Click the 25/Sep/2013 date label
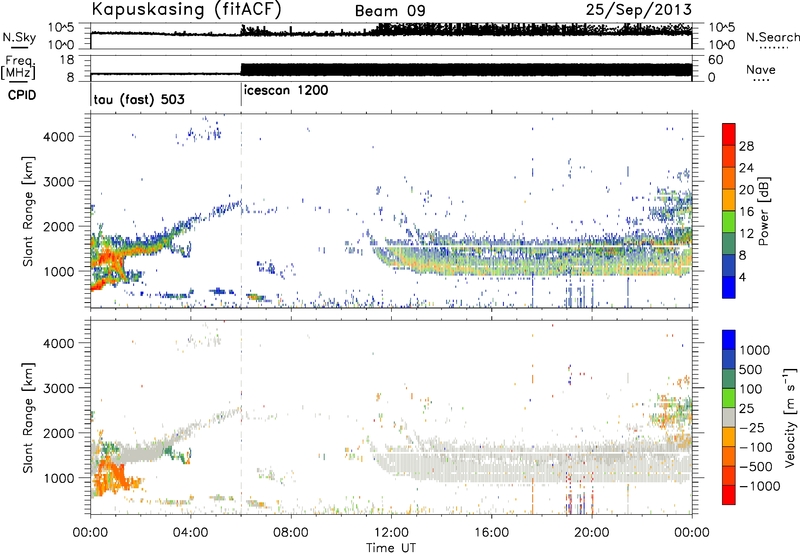Image resolution: width=800 pixels, height=554 pixels. coord(639,10)
